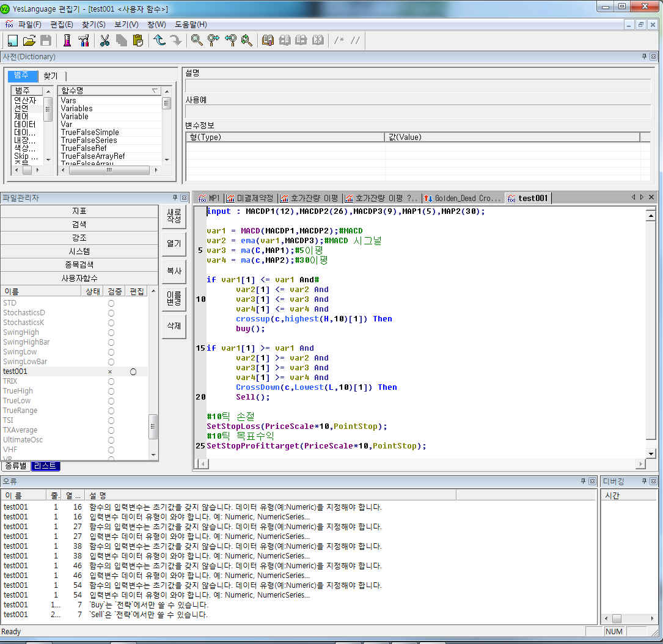Select 종류별 tab in file manager
Screen dimensions: 663x644
[x=16, y=466]
